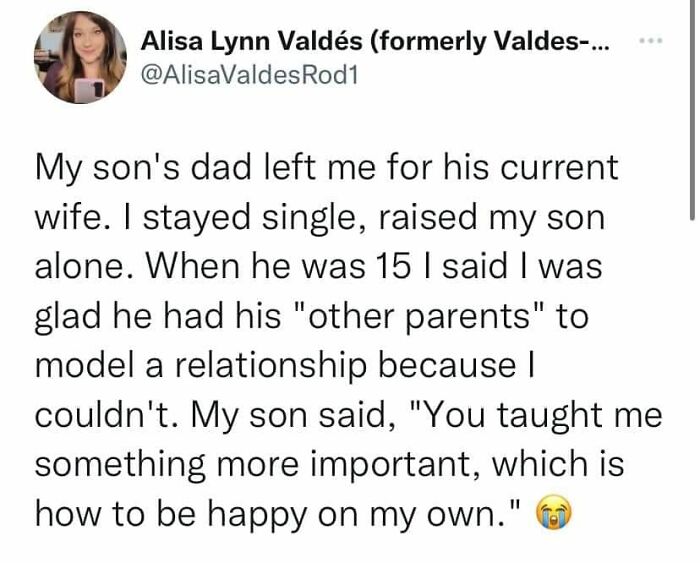The height and width of the screenshot is (563, 700).
Task: Open Alisa Lynn Valdés's profile picture
Action: pos(80,57)
